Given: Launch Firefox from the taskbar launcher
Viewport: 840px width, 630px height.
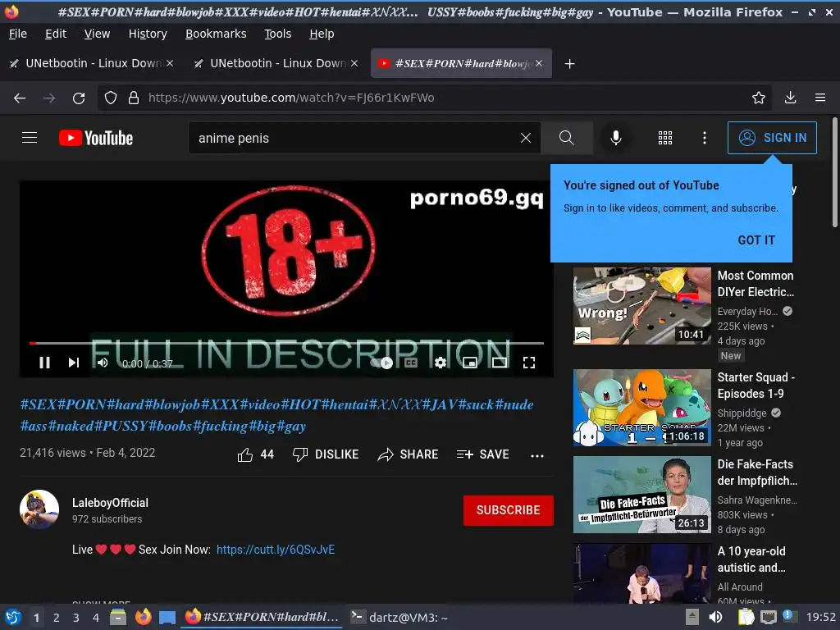Looking at the screenshot, I should tap(143, 617).
